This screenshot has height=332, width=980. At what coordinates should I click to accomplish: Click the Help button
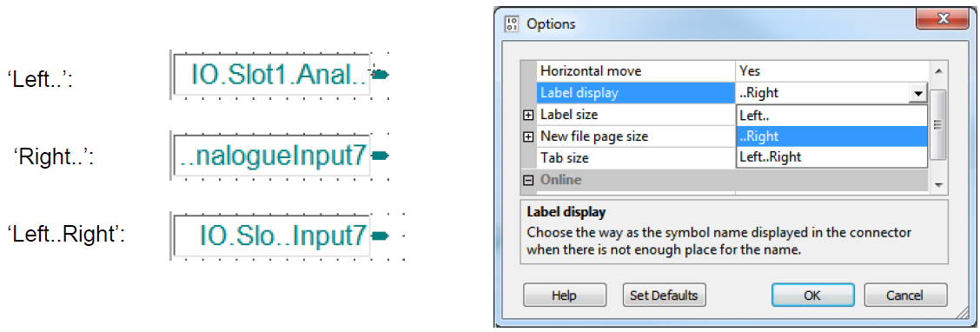565,295
